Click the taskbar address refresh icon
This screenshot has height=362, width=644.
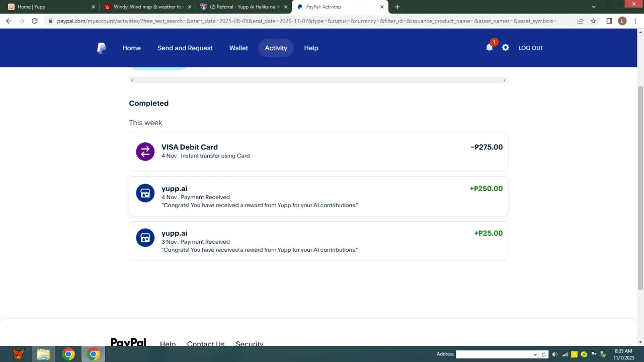544,354
